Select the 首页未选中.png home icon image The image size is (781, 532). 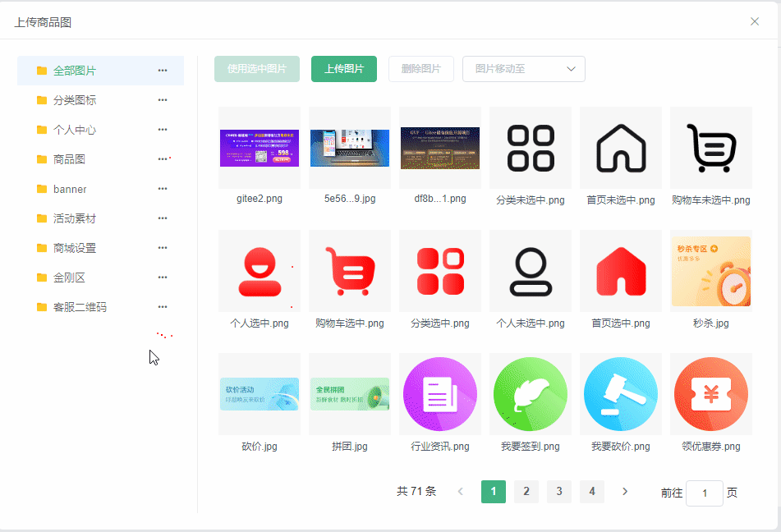coord(620,148)
